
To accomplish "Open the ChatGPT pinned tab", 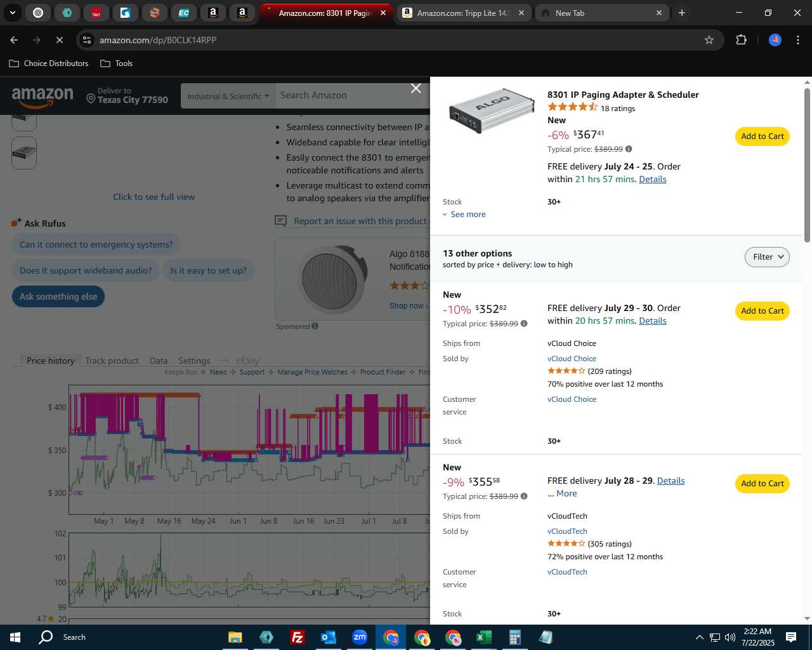I will coord(38,13).
